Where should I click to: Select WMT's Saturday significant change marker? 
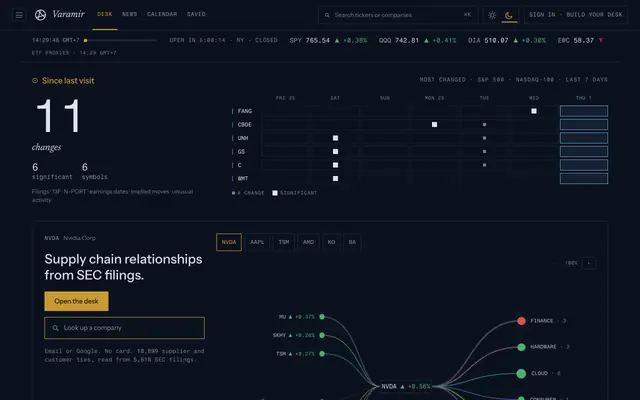click(x=335, y=178)
